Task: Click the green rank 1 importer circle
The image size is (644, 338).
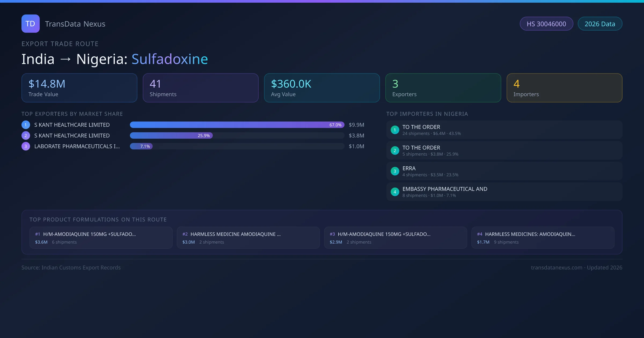Action: [x=395, y=130]
